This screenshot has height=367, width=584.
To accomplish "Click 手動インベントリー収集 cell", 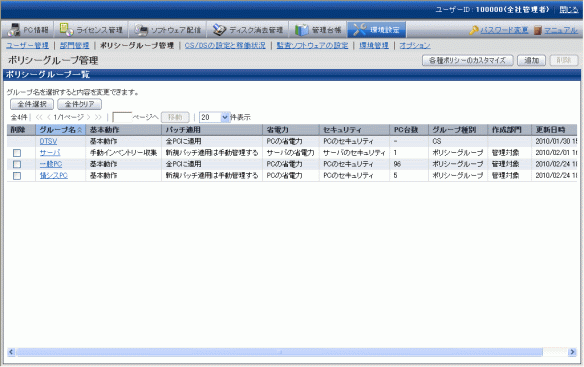I will (x=123, y=153).
